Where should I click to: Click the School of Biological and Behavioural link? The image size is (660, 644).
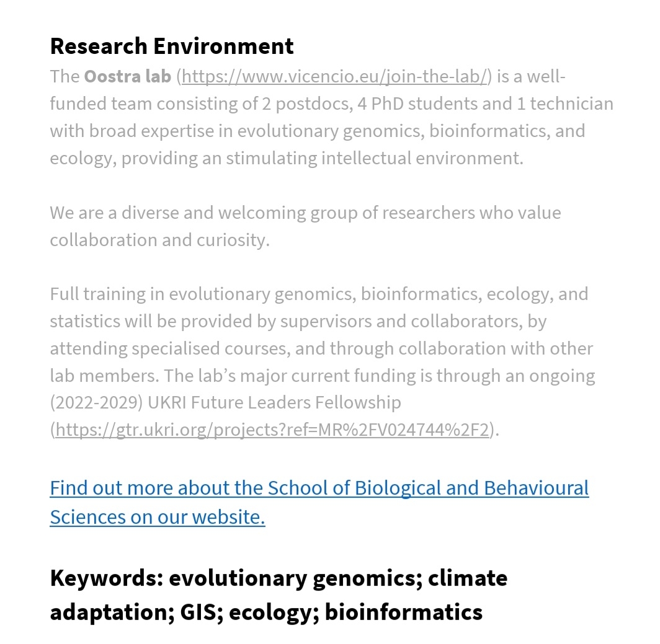point(319,488)
